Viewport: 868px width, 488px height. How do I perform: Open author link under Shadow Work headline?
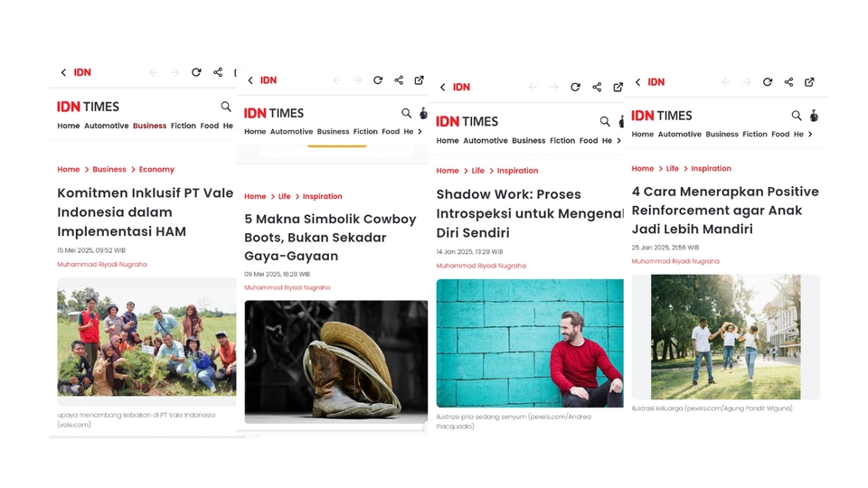481,266
